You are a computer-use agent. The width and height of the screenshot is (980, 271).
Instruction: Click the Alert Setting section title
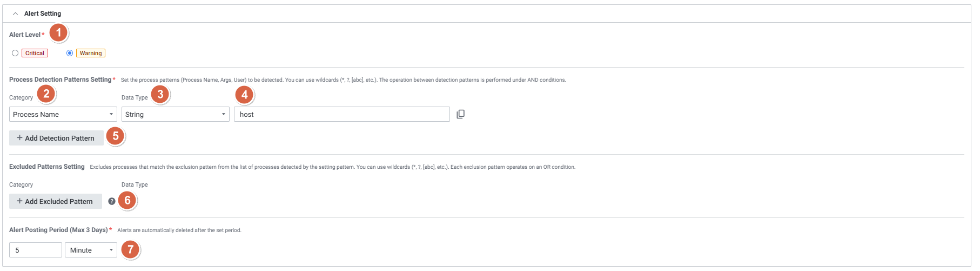[x=43, y=14]
